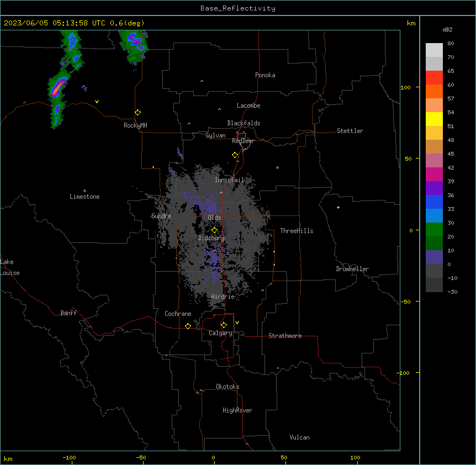Image resolution: width=476 pixels, height=465 pixels.
Task: Select the RedDeer city label
Action: pos(243,141)
